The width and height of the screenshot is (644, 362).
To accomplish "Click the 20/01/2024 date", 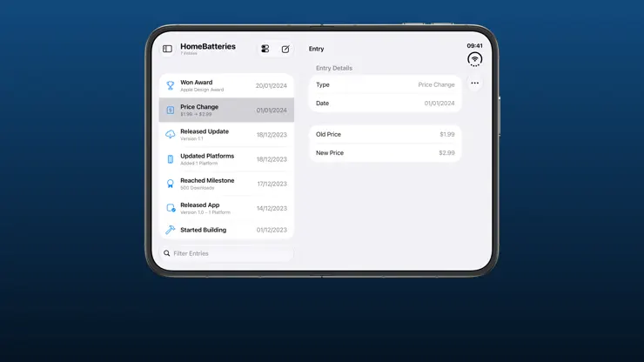I will (271, 85).
